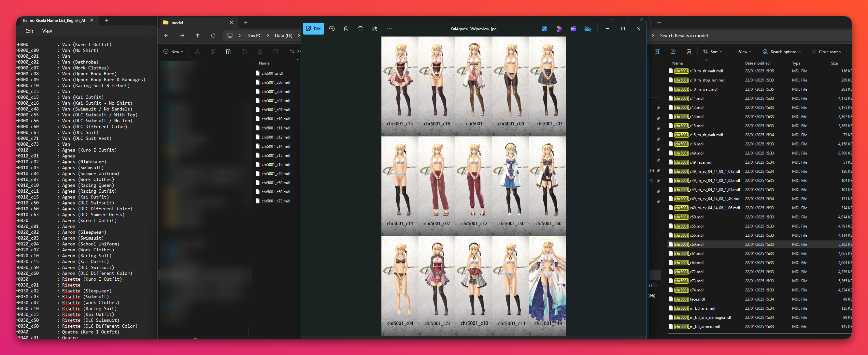Viewport: 868px width, 355px height.
Task: Click the Paste icon in model Explorer toolbar
Action: click(228, 52)
